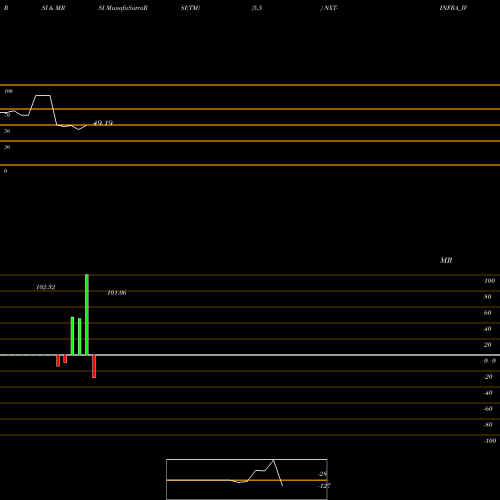
Task: Click the 50 label on RSI axis
Action: (x=7, y=131)
